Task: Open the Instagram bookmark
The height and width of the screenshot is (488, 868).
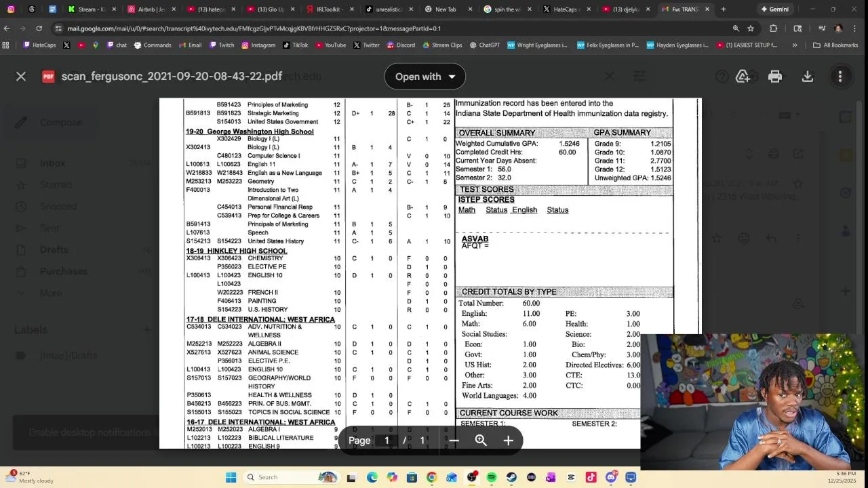Action: click(258, 45)
